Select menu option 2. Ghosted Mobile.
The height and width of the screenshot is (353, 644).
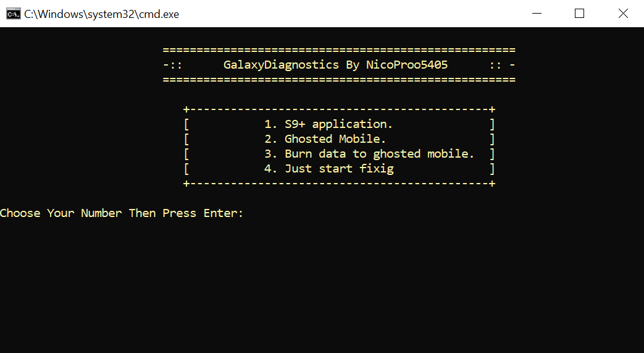click(325, 139)
